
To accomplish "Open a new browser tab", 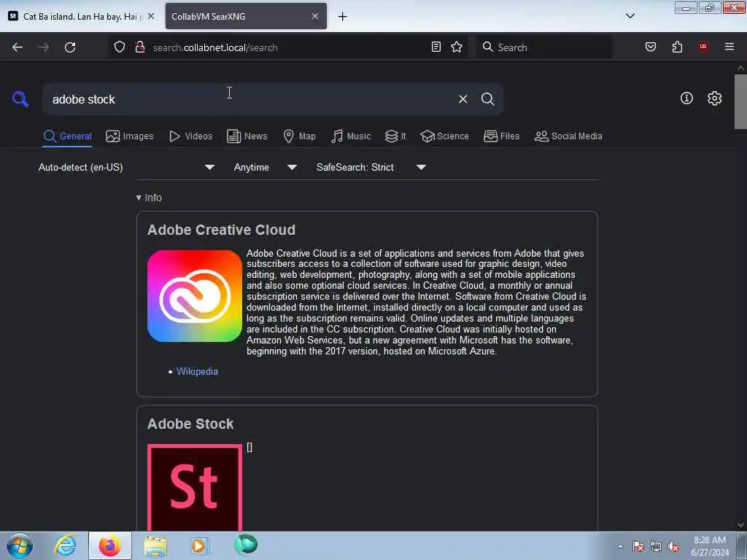I will pyautogui.click(x=342, y=17).
